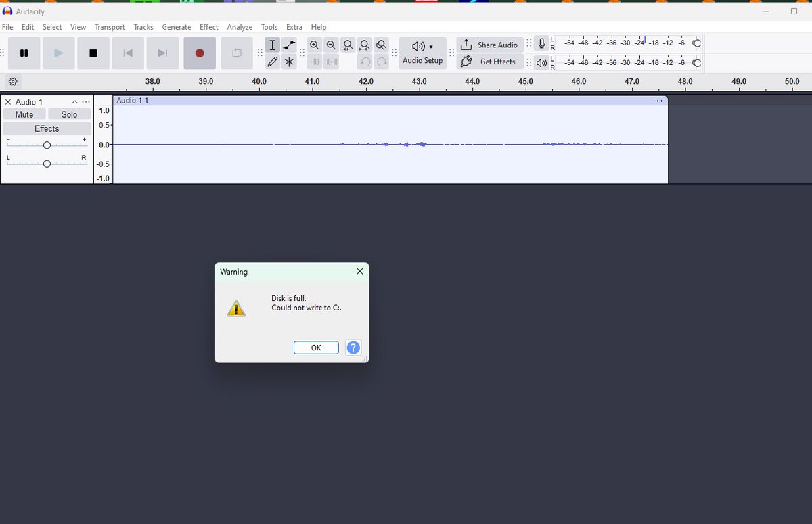Viewport: 812px width, 524px height.
Task: Close the Warning dialog with X
Action: pyautogui.click(x=359, y=271)
